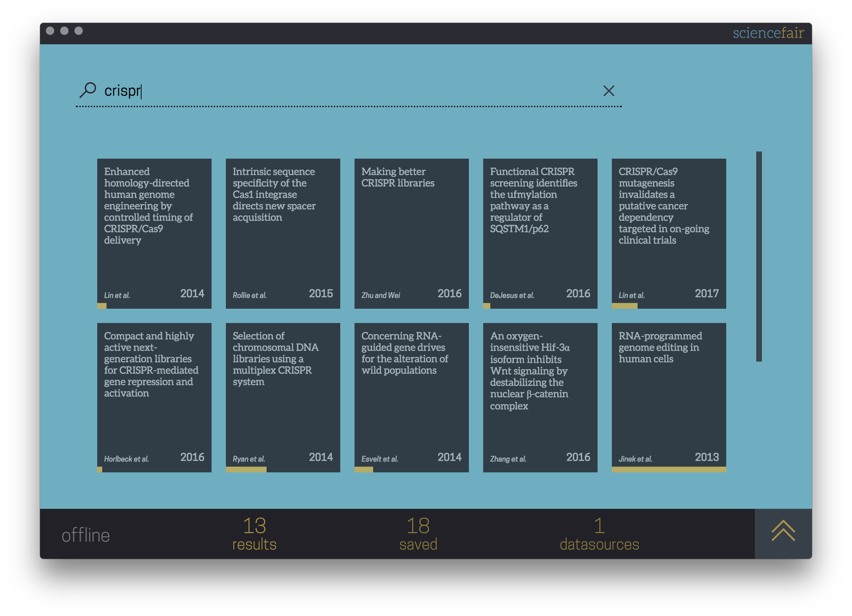Open the DeJesus et al. 2016 paper card
The image size is (852, 616).
540,233
